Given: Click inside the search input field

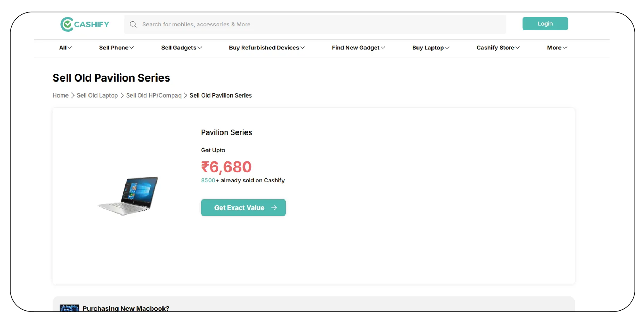Looking at the screenshot, I should (x=271, y=24).
